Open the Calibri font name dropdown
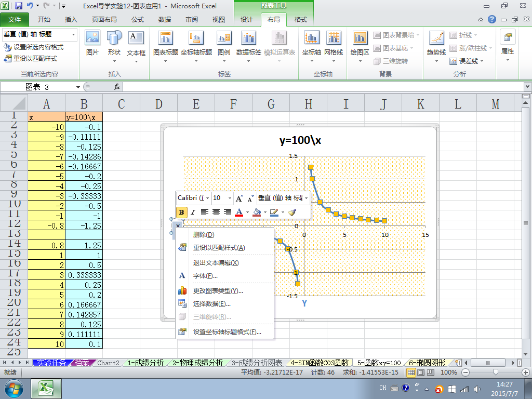Viewport: 532px width, 399px height. coord(208,198)
